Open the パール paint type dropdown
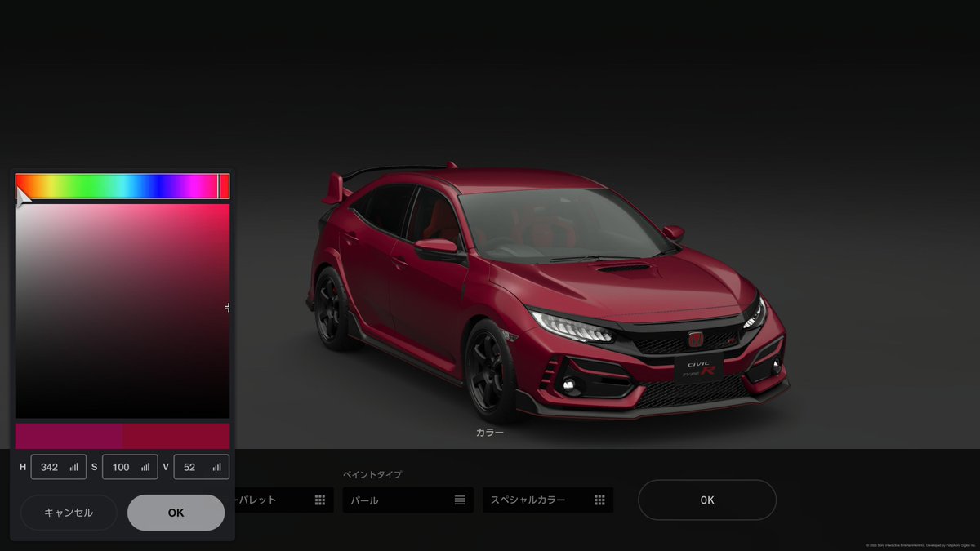Viewport: 980px width, 551px height. (x=408, y=500)
